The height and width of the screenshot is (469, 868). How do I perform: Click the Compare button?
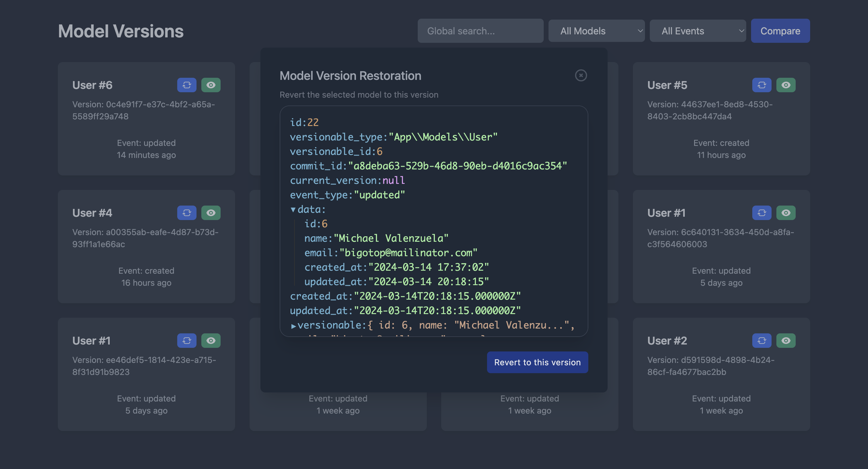pos(780,31)
